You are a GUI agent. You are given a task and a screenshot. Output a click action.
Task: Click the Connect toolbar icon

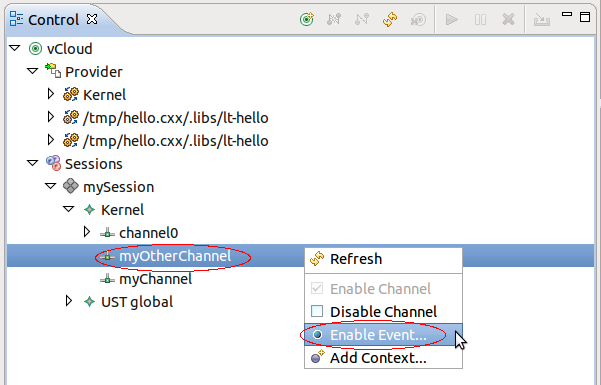[334, 19]
